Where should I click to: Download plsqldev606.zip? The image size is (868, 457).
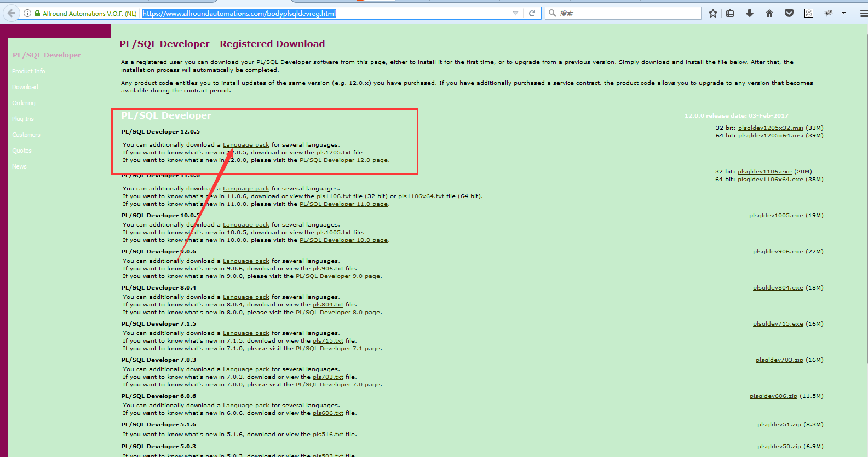pos(773,396)
